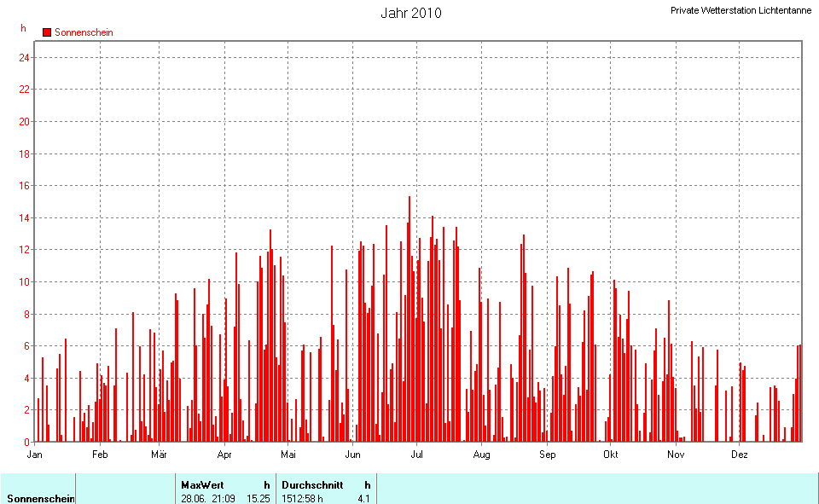Select the Okt month label on axis
The width and height of the screenshot is (819, 504).
610,455
